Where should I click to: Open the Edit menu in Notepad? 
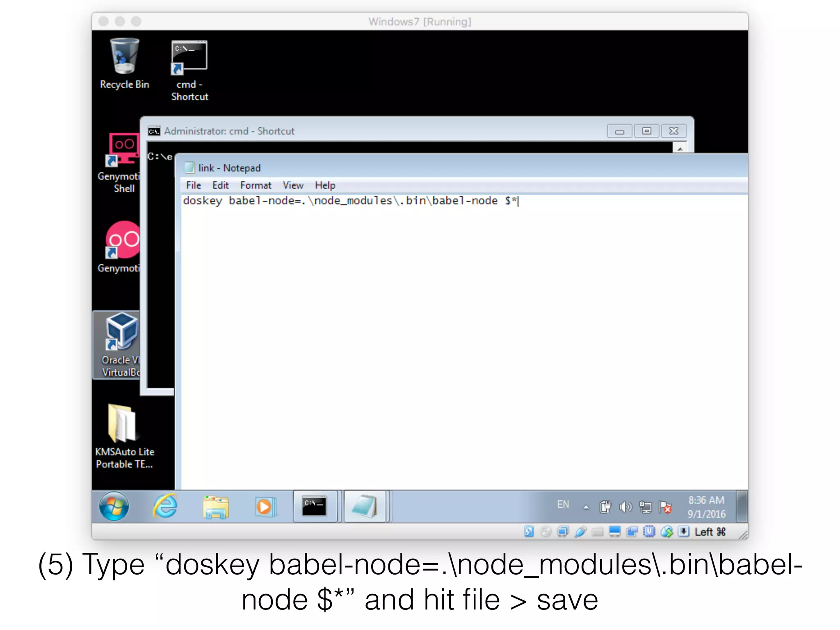[x=220, y=185]
